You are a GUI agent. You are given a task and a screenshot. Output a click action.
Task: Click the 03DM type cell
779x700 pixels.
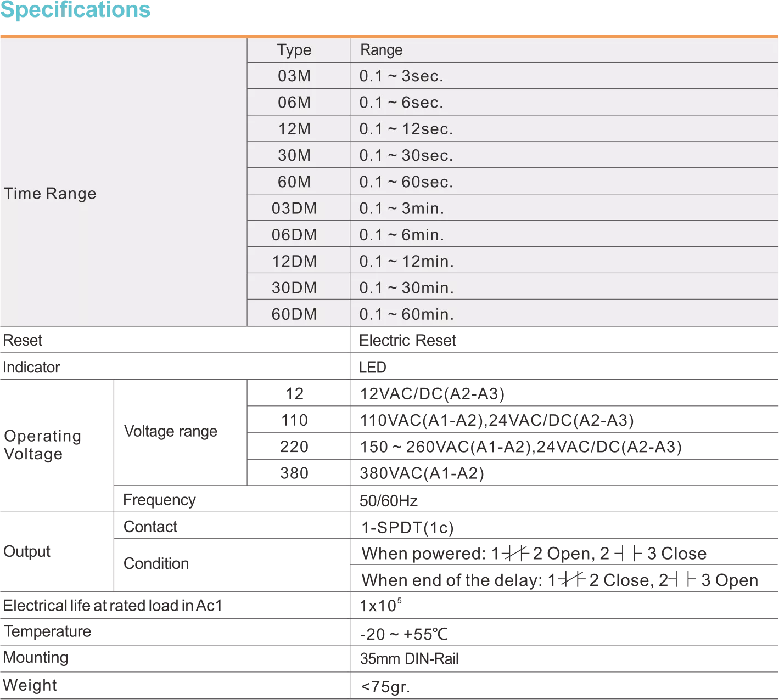[294, 208]
